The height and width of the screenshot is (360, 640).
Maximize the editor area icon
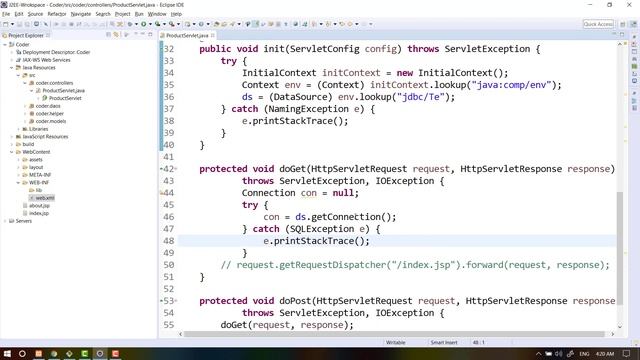tap(622, 35)
